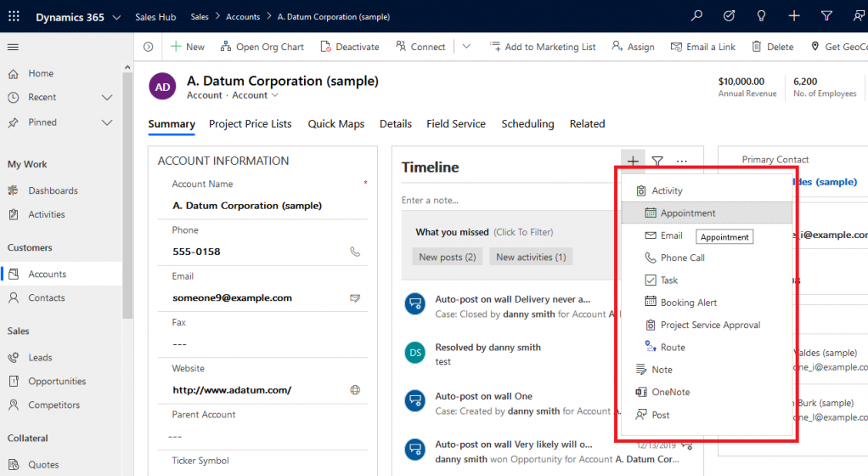Click the email icon beside someone9@example.com
This screenshot has width=868, height=476.
[x=355, y=298]
